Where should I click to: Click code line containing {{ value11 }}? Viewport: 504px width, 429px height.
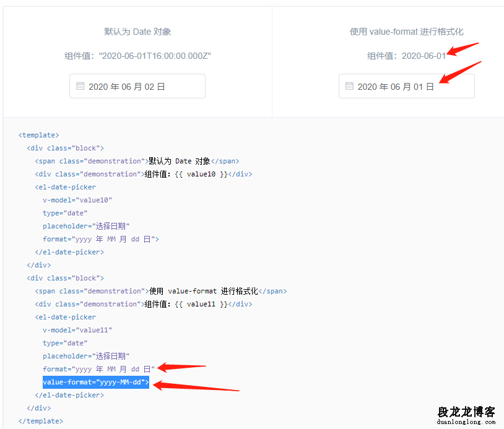[x=144, y=304]
